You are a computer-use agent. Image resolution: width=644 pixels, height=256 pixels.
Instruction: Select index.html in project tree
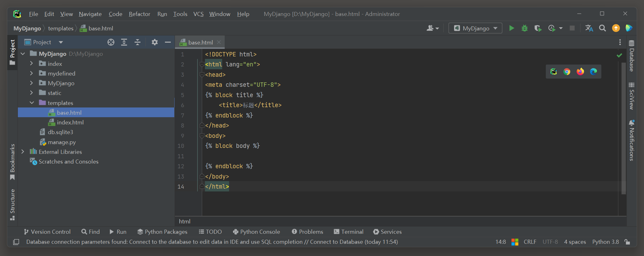point(70,123)
